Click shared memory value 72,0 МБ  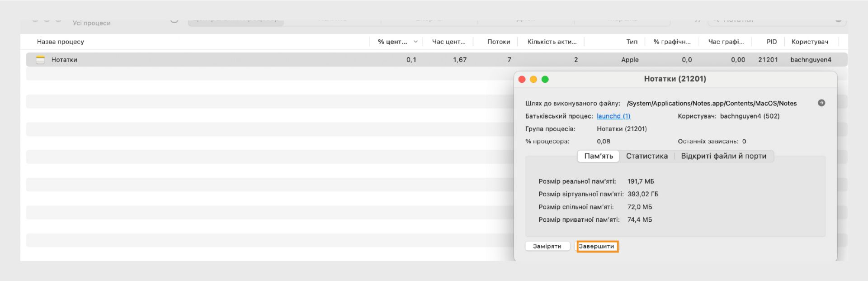640,207
